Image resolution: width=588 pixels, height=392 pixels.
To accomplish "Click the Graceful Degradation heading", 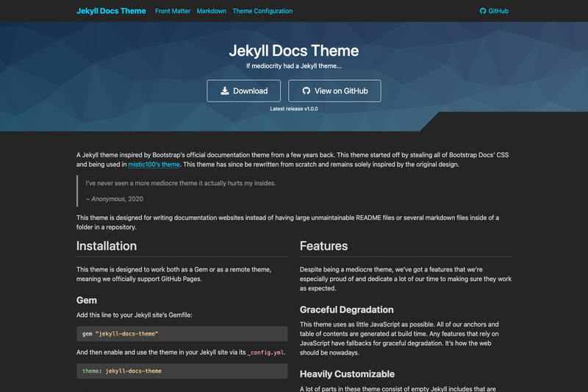I will coord(347,310).
